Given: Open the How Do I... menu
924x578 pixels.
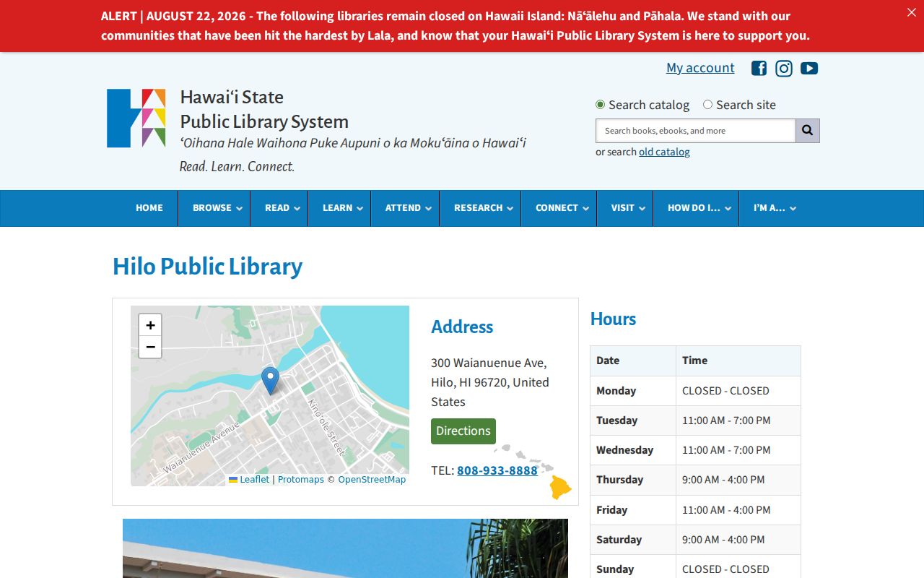Looking at the screenshot, I should pos(696,208).
